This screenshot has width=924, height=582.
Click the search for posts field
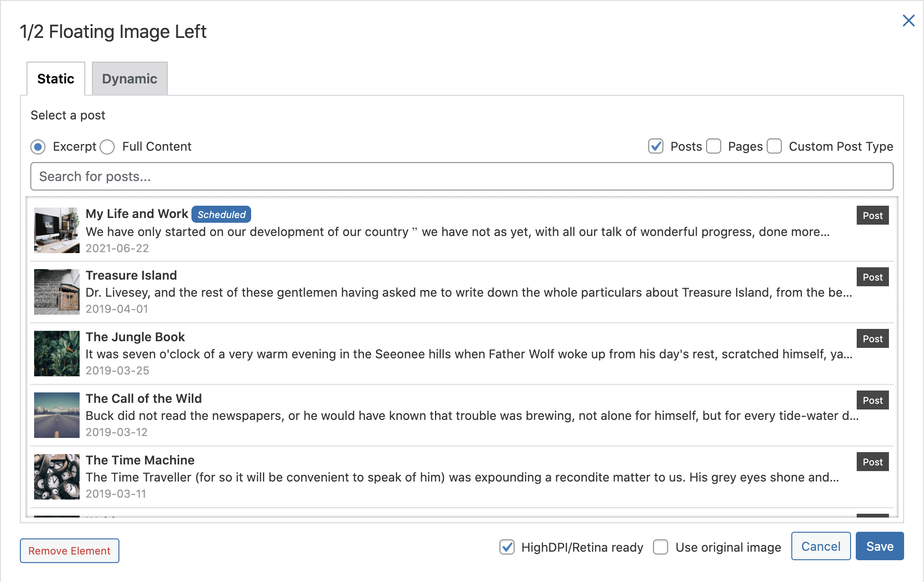pyautogui.click(x=462, y=176)
